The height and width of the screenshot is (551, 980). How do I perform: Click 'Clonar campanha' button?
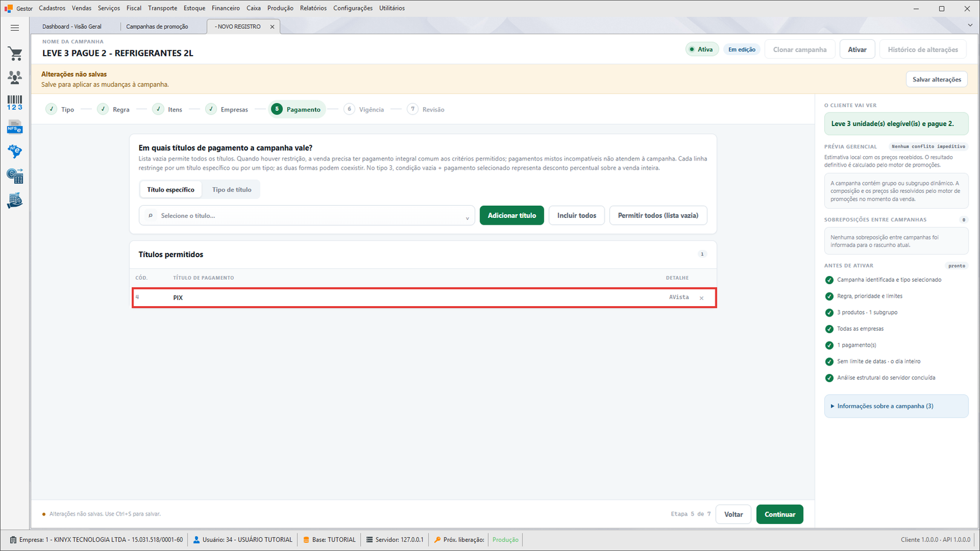799,50
